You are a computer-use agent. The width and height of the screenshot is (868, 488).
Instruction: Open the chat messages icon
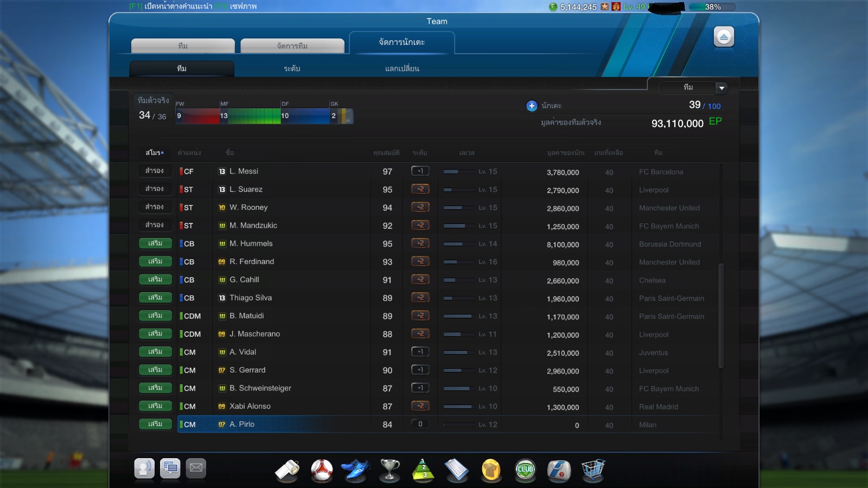[170, 468]
